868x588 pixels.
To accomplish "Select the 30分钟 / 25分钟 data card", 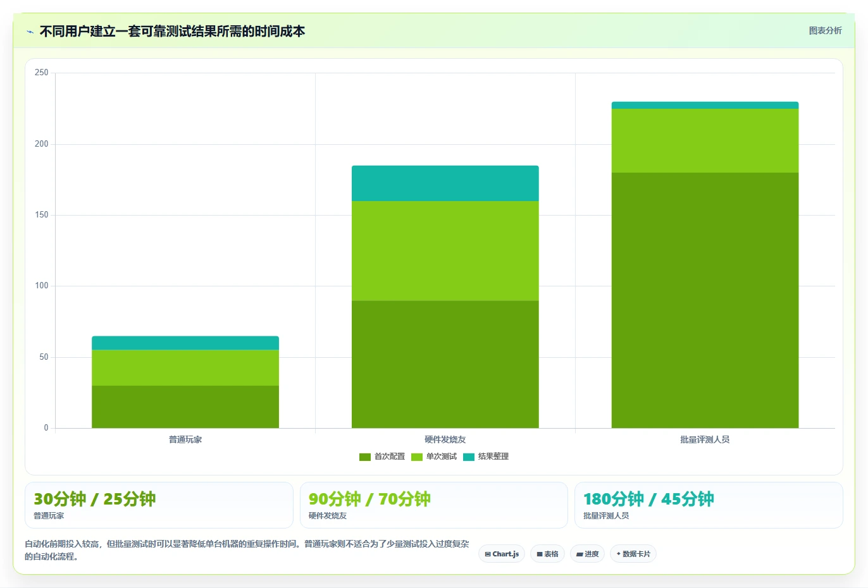I will coord(159,505).
